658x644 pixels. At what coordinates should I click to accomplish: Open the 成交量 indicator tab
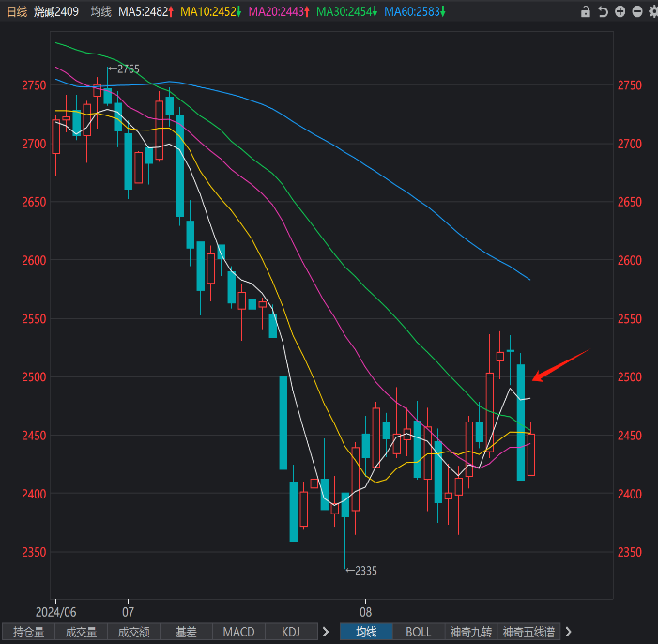click(x=81, y=632)
